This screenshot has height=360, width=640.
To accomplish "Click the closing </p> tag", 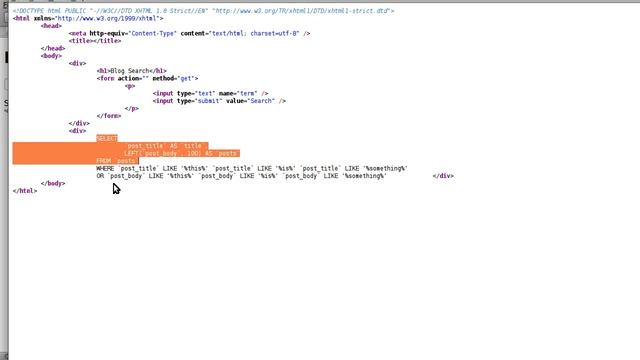I will pyautogui.click(x=132, y=109).
